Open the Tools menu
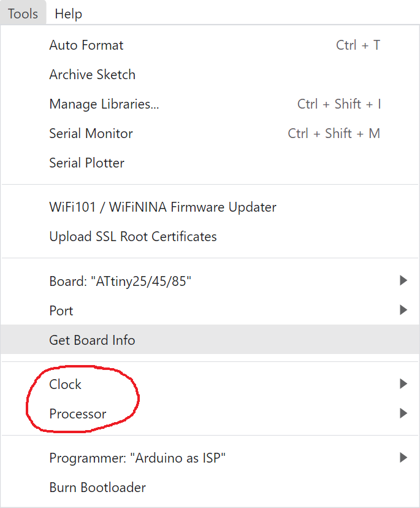This screenshot has width=420, height=508. tap(23, 13)
